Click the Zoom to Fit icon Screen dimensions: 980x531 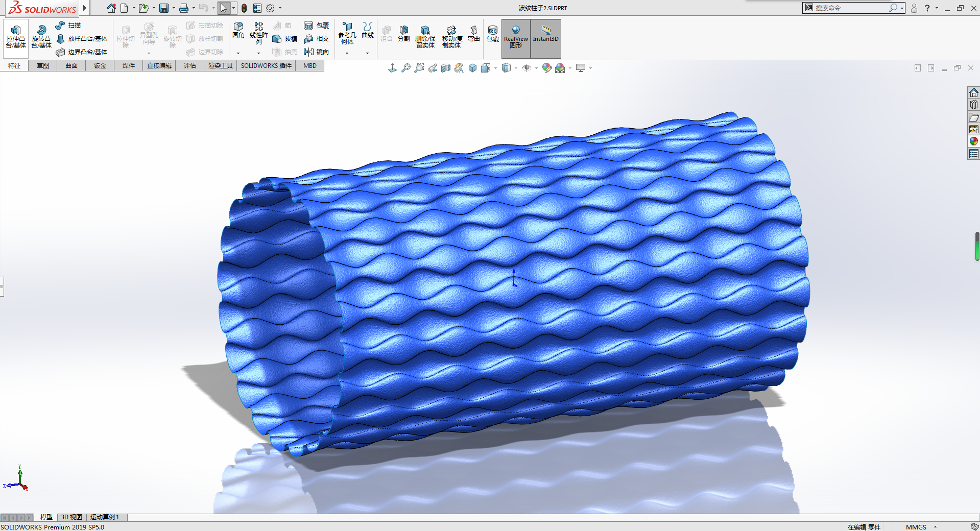[406, 68]
